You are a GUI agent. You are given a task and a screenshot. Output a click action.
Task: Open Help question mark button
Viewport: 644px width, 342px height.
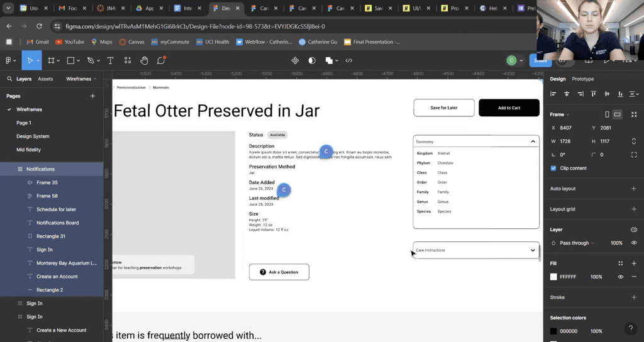pos(630,328)
